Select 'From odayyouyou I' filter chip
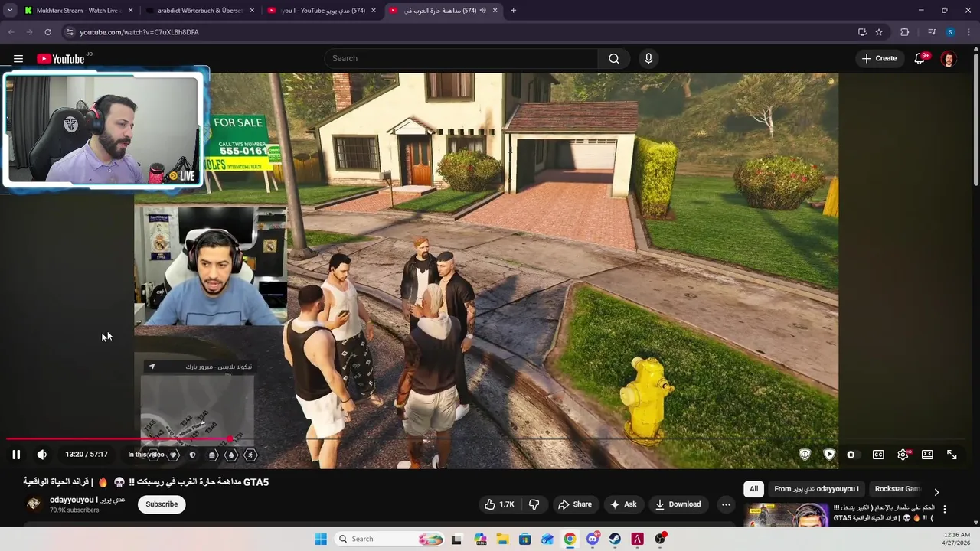This screenshot has height=551, width=980. (816, 489)
